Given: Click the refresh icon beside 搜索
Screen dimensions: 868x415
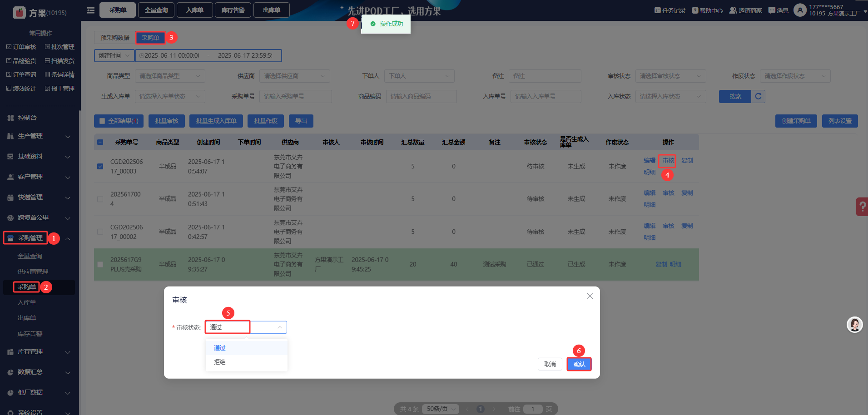Looking at the screenshot, I should 758,96.
